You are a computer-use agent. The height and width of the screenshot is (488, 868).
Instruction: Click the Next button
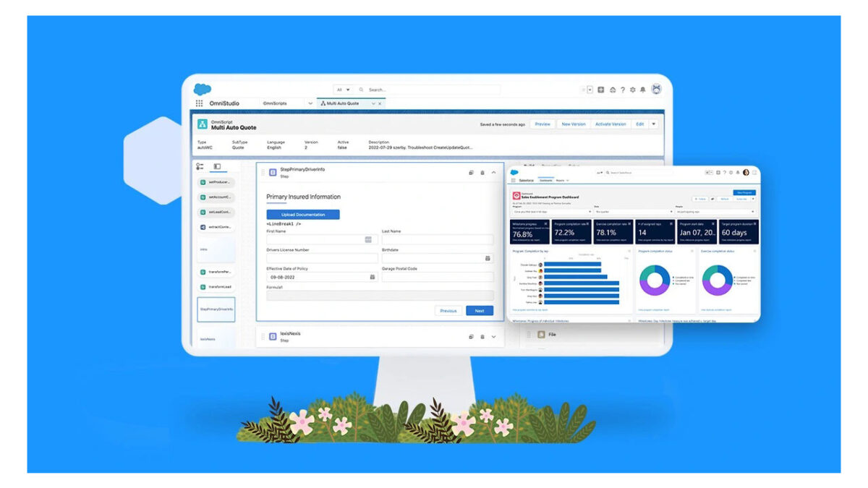[x=480, y=311]
